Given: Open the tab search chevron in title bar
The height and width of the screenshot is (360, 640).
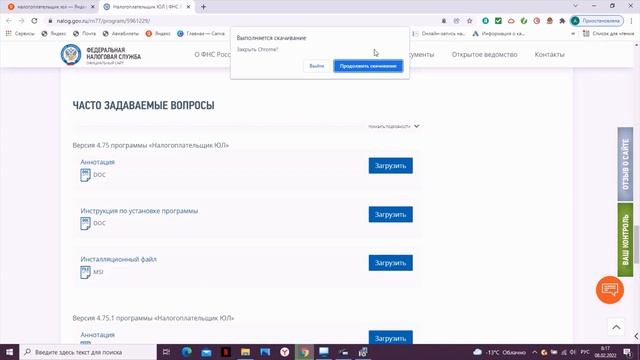Looking at the screenshot, I should (576, 6).
